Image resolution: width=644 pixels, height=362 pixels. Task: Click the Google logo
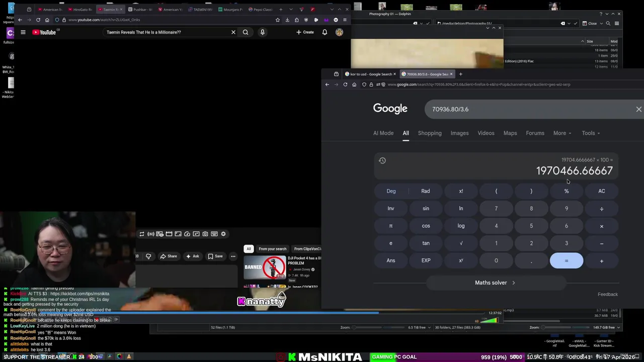tap(390, 109)
